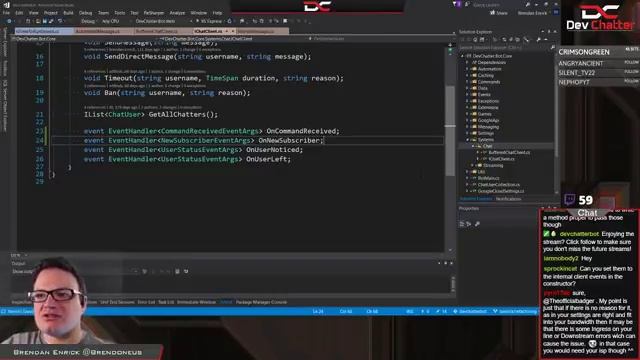This screenshot has width=640, height=360.
Task: Open the Analyze menu
Action: (177, 13)
